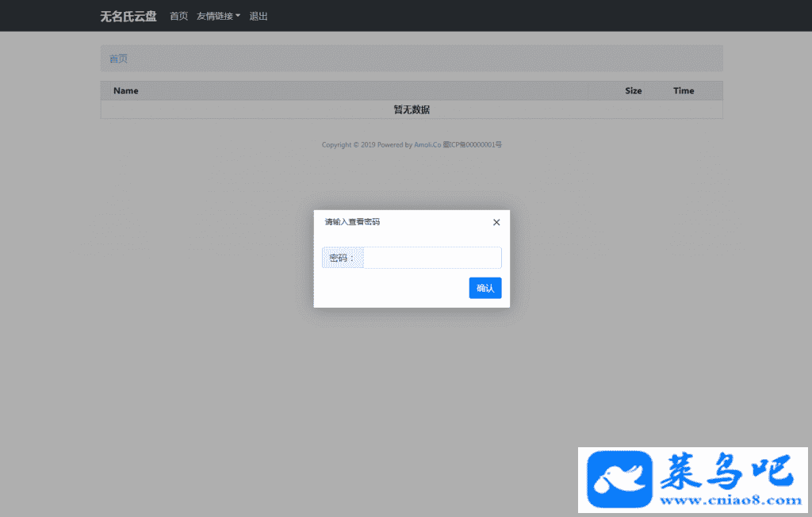Screen dimensions: 812x517
Task: Click 退出 to log out
Action: (x=259, y=16)
